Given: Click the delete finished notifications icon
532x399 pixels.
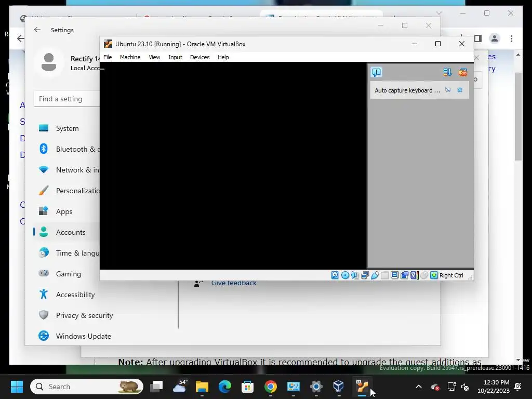Looking at the screenshot, I should click(x=463, y=72).
